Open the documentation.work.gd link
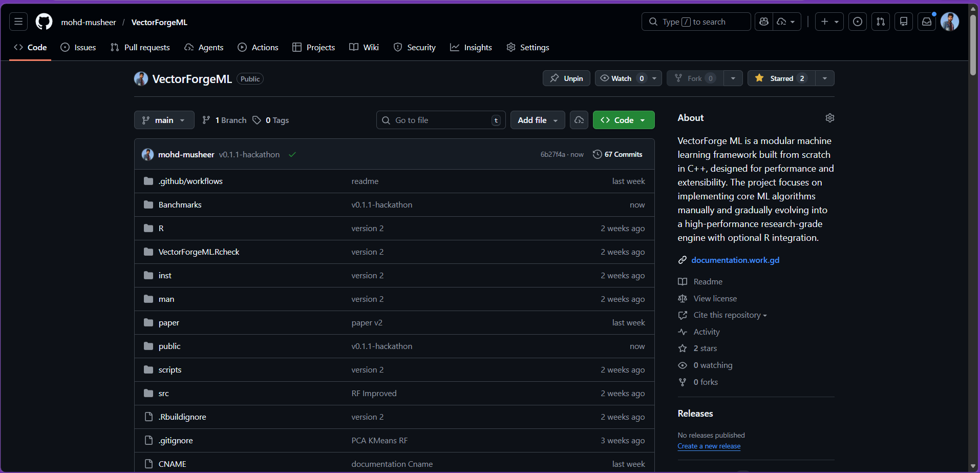Viewport: 980px width, 473px height. 735,260
